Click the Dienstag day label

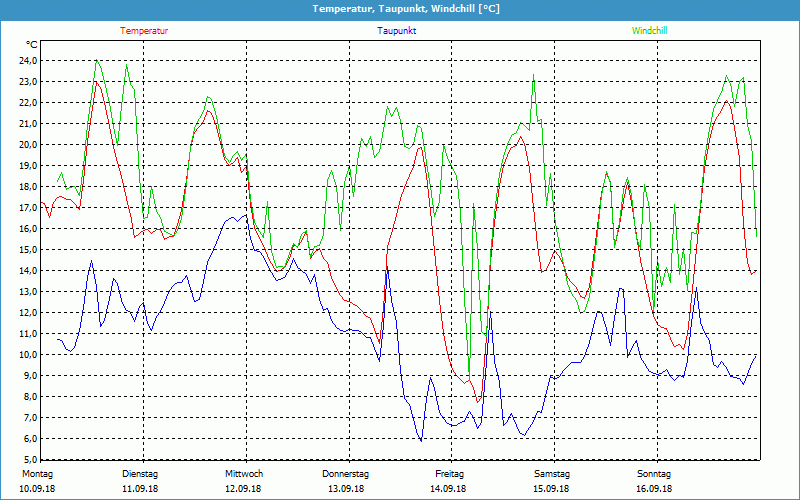(140, 474)
